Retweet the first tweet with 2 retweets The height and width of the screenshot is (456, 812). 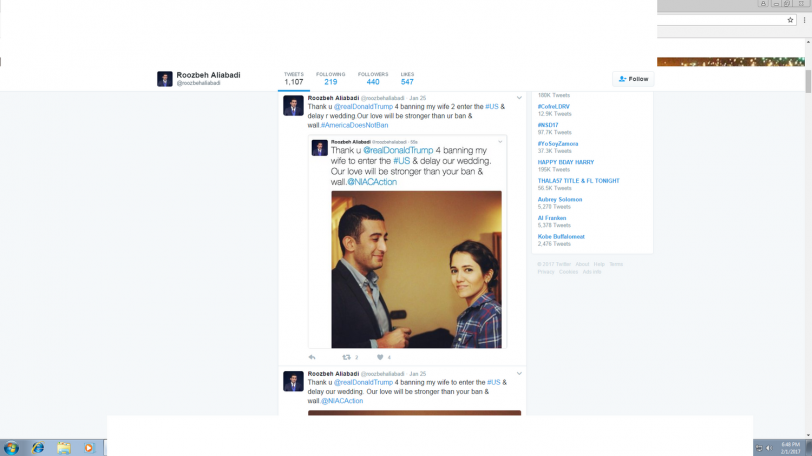(x=346, y=357)
